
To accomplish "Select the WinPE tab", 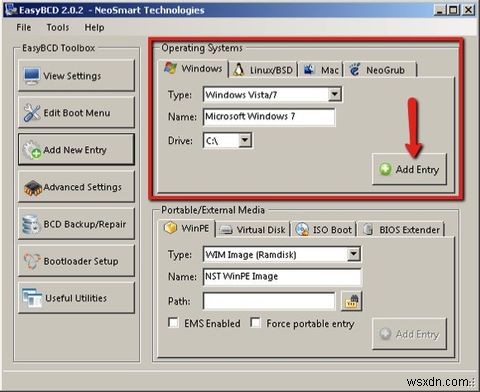I will 187,229.
